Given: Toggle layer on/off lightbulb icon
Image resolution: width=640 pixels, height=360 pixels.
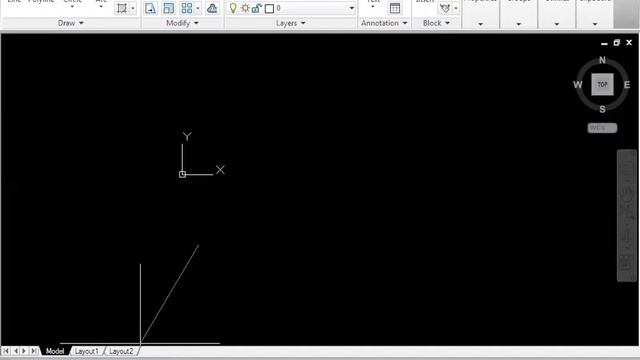Looking at the screenshot, I should [x=233, y=8].
